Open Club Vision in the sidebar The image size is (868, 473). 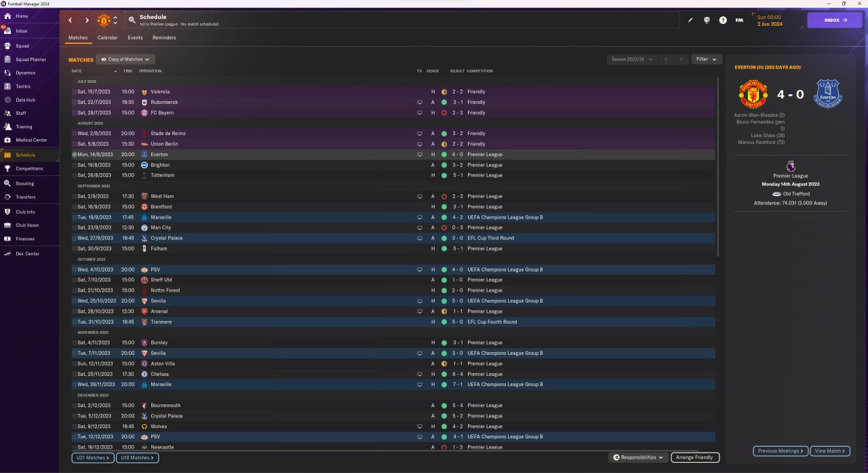coord(30,225)
